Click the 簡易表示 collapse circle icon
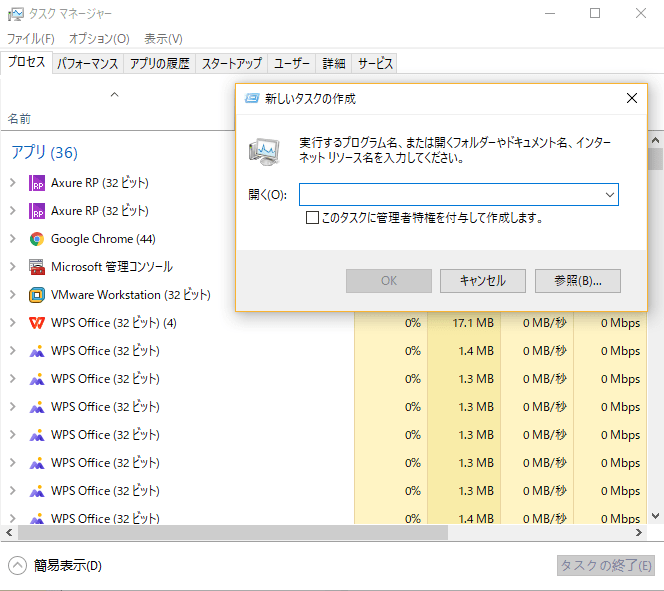 point(17,566)
